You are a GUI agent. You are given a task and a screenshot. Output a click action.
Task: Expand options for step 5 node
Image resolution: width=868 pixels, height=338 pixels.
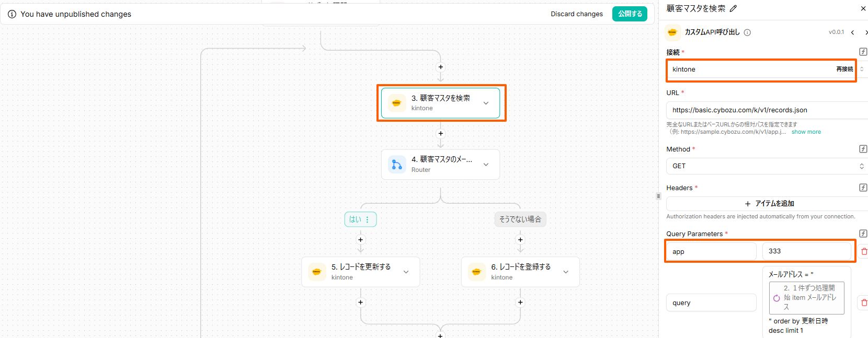coord(406,272)
